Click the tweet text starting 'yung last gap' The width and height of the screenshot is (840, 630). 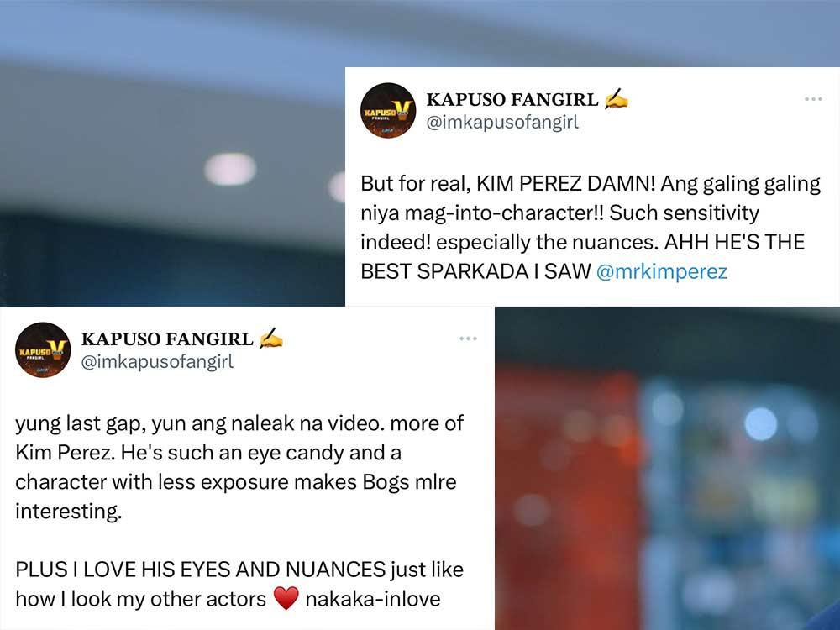[239, 467]
